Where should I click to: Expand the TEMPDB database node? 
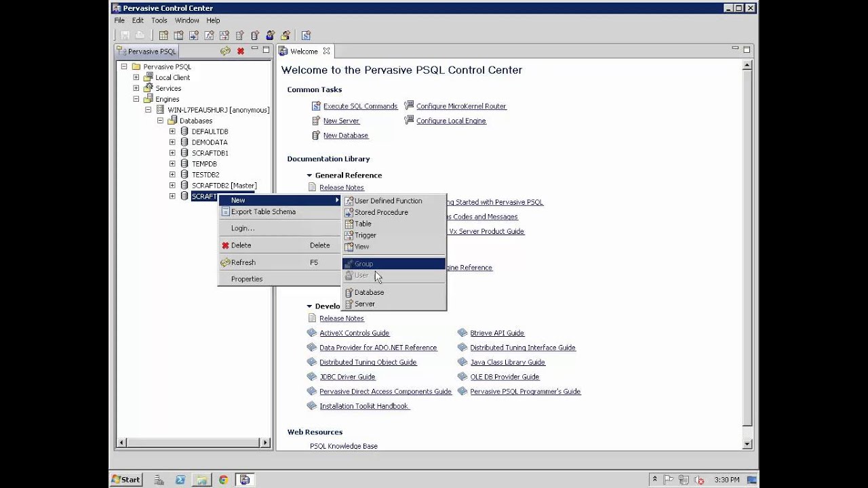pyautogui.click(x=172, y=163)
